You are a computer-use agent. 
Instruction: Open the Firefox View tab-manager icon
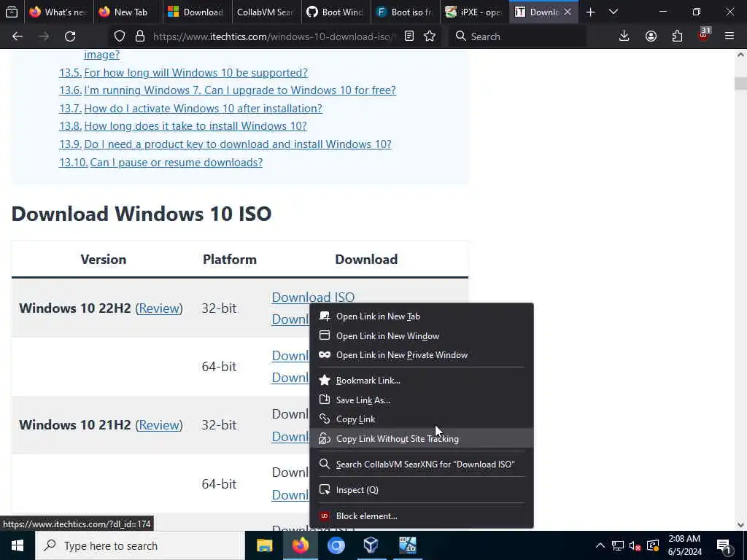(12, 12)
